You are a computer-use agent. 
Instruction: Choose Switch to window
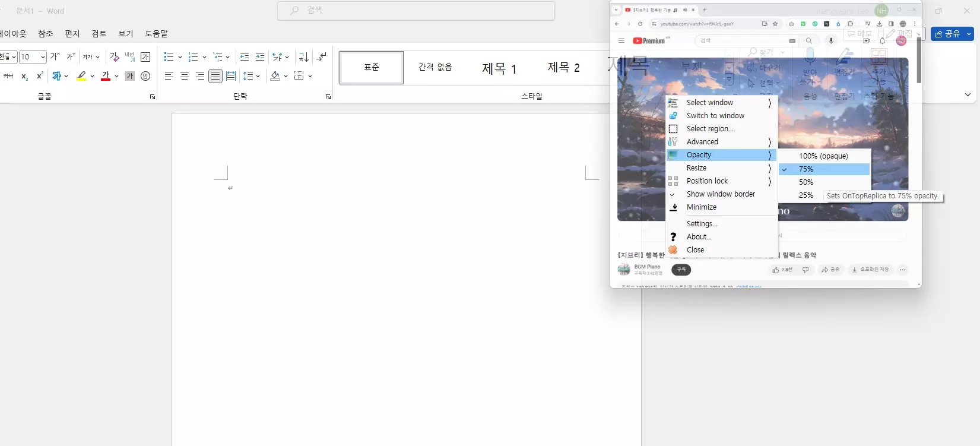[x=722, y=116]
